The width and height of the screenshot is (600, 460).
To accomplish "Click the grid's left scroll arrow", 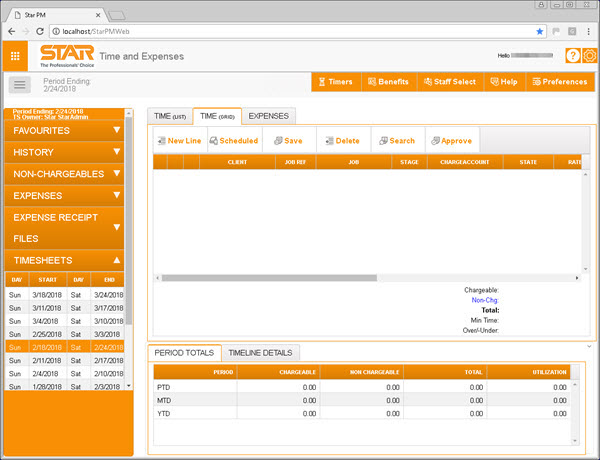I will (x=157, y=278).
